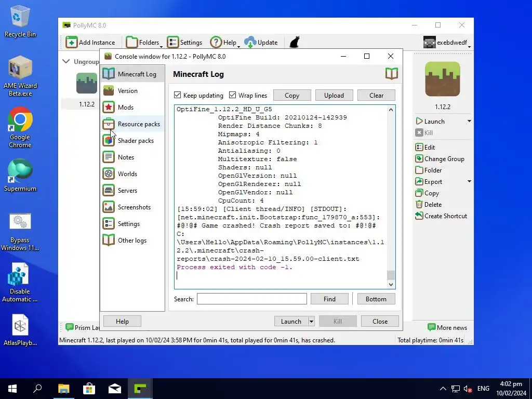Click Copy instance in right panel

(427, 193)
